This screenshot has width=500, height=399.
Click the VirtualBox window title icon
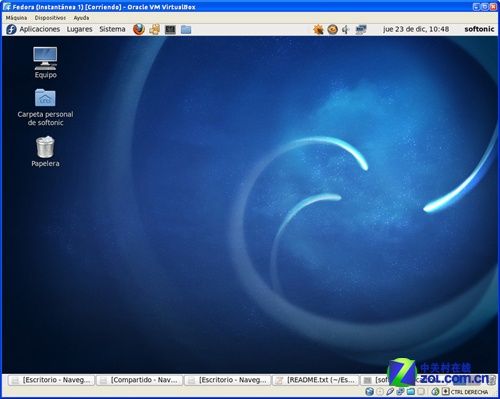tap(7, 7)
